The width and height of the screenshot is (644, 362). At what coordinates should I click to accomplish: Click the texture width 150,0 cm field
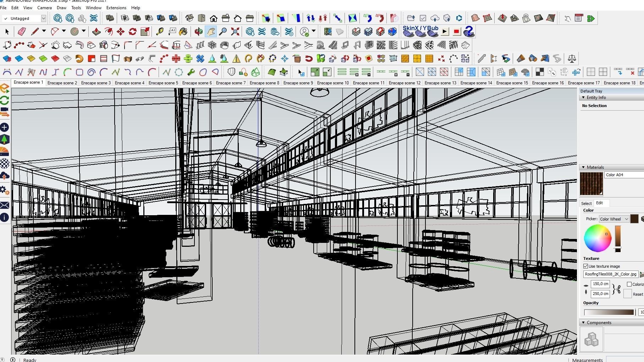pos(600,284)
